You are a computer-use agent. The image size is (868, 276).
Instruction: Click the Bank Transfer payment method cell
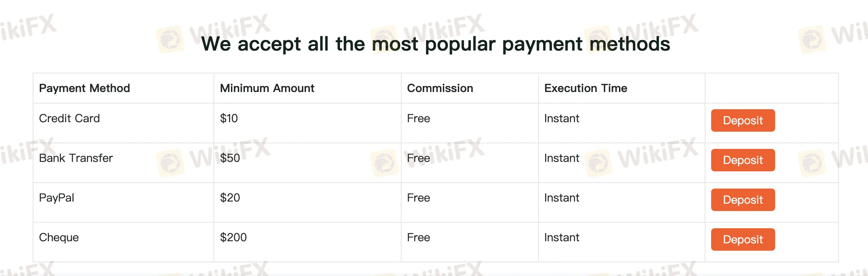point(76,158)
